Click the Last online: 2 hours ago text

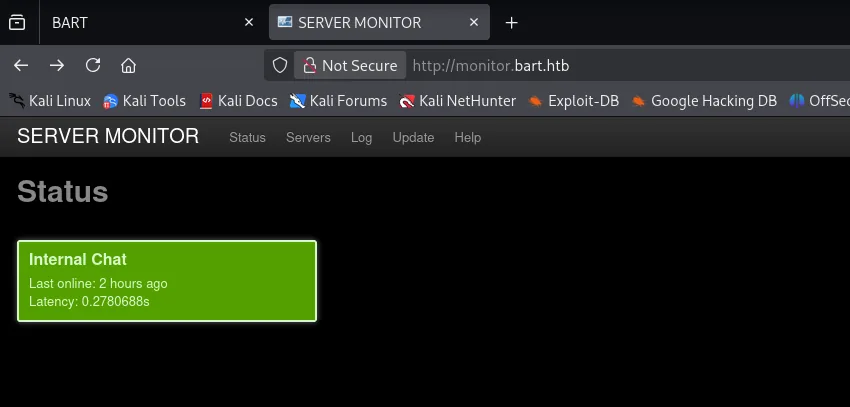(x=98, y=283)
